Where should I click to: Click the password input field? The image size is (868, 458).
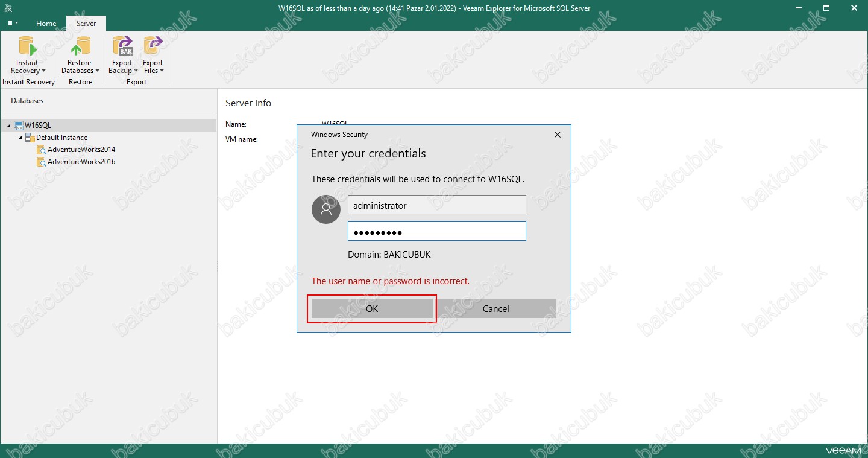(x=437, y=231)
